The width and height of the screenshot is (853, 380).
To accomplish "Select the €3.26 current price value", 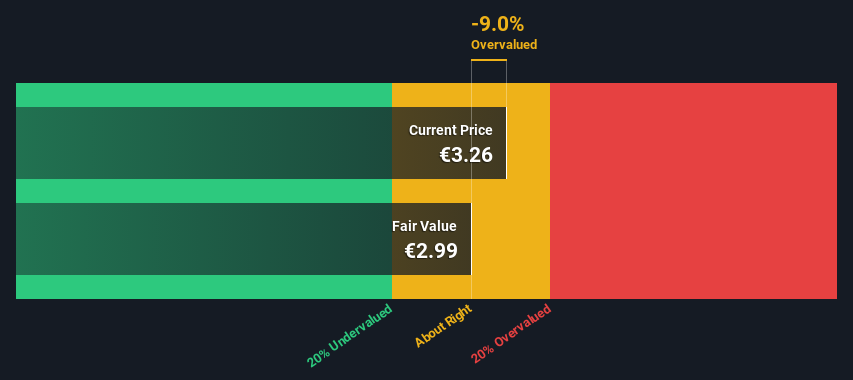I will click(466, 155).
